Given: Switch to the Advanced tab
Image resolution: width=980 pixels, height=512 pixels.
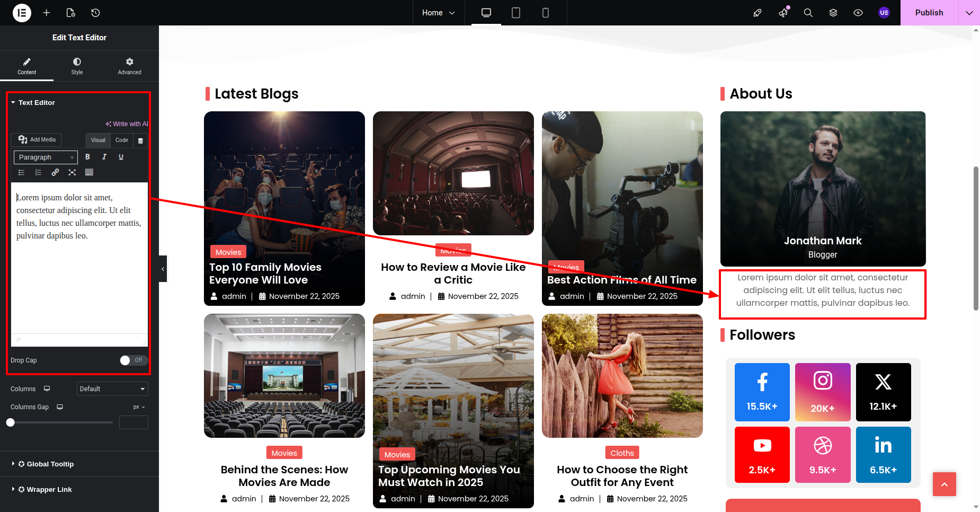Looking at the screenshot, I should [x=129, y=66].
